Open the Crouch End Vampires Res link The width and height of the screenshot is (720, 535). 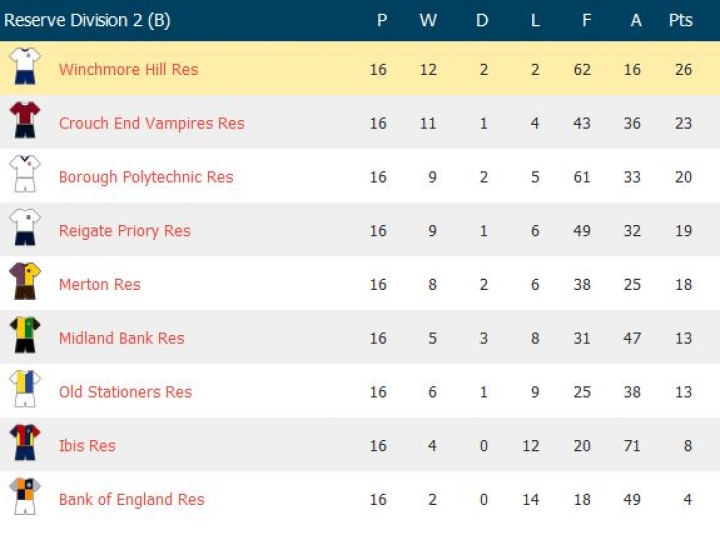pyautogui.click(x=151, y=123)
